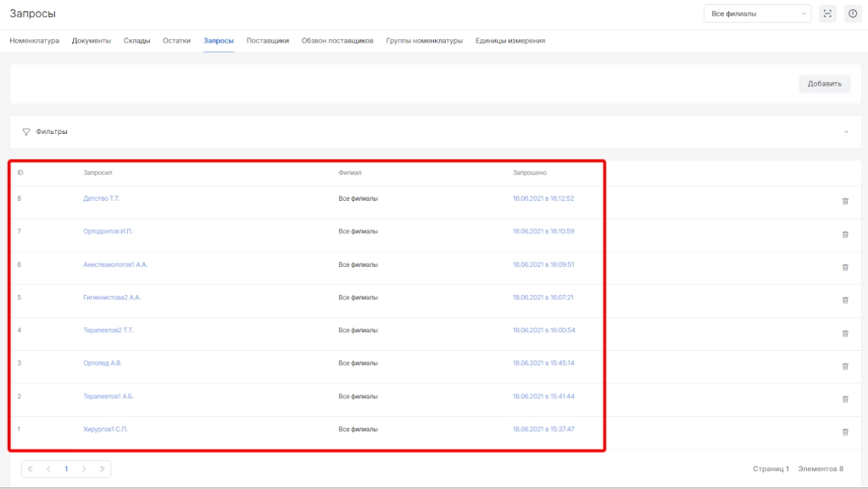The image size is (868, 489).
Task: Open the request from Детство Т.Т.
Action: coord(102,198)
